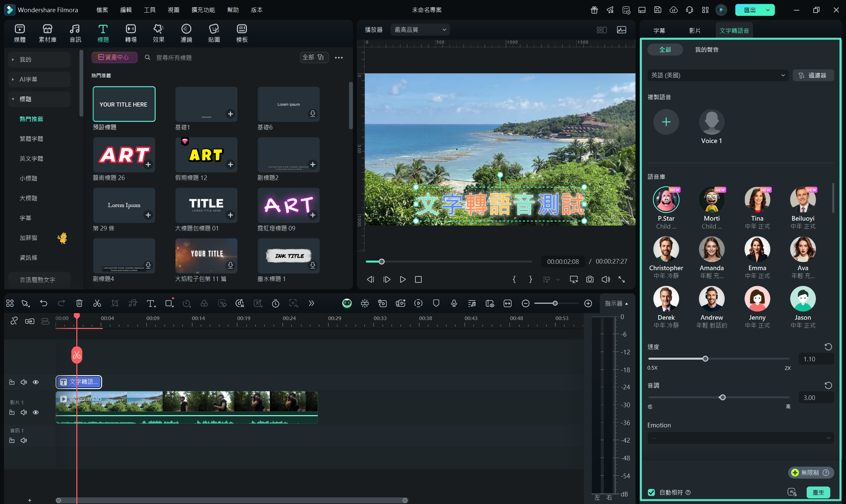Open the 最高品質 playback quality dropdown
The height and width of the screenshot is (504, 846).
420,30
